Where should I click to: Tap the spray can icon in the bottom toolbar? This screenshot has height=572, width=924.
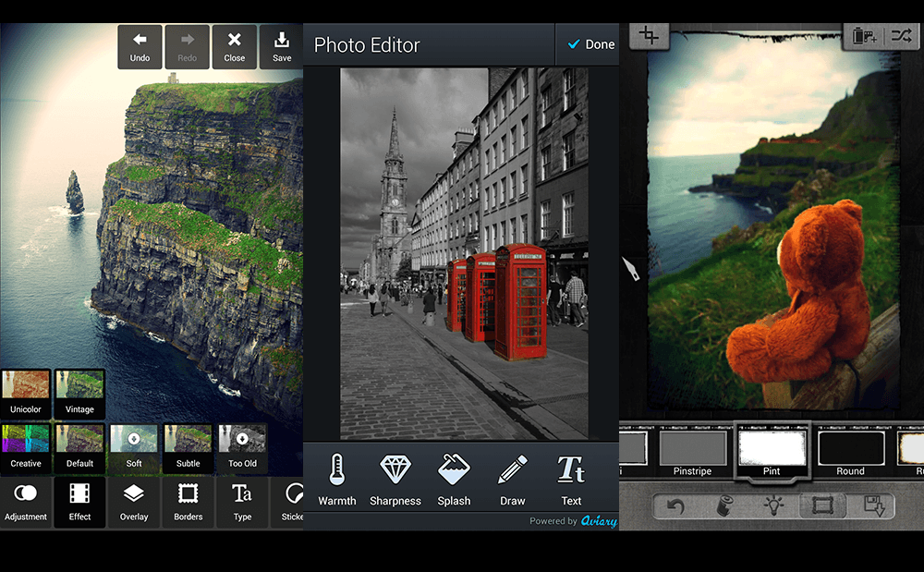725,505
